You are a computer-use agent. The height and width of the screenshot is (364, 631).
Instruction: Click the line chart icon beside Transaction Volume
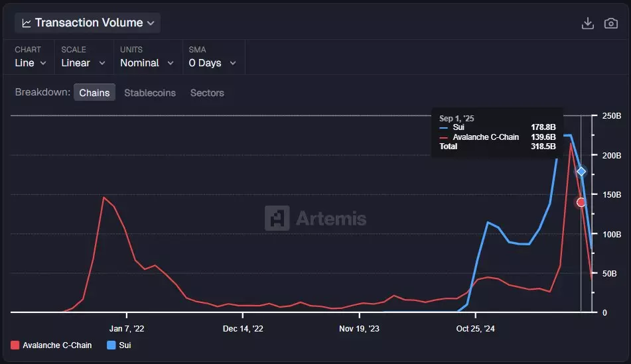[27, 23]
